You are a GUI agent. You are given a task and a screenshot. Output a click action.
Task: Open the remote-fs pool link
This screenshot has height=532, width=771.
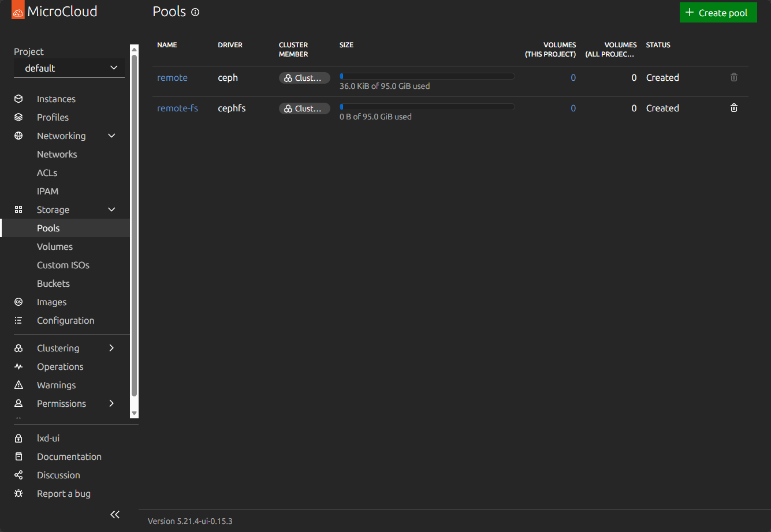click(x=177, y=108)
